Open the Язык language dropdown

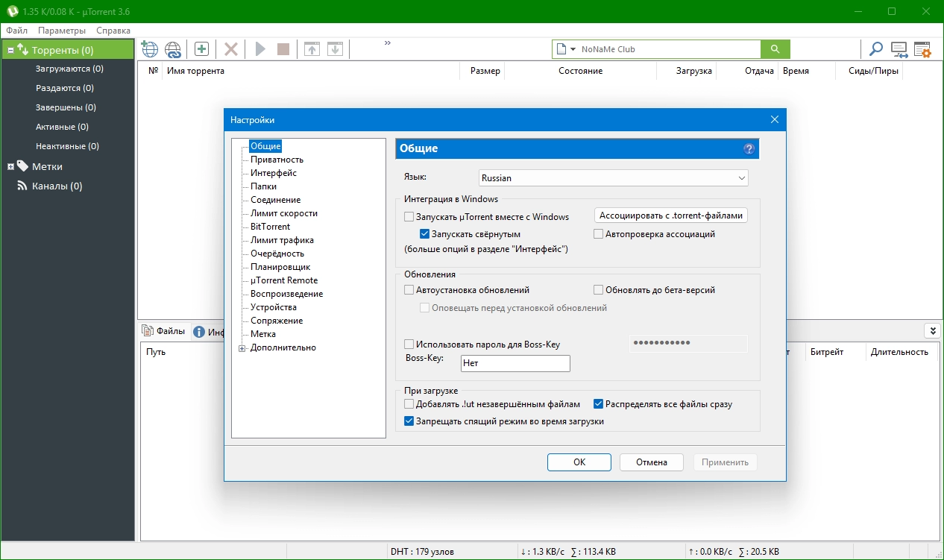click(613, 178)
